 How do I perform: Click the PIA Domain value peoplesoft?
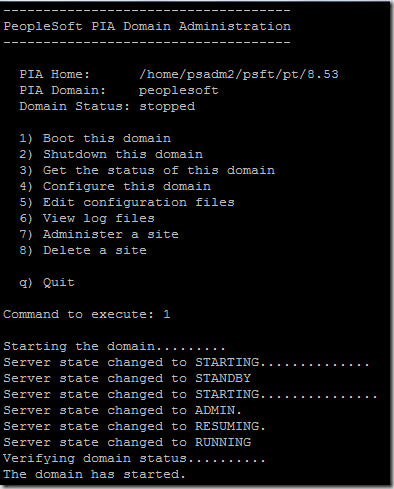[x=179, y=91]
